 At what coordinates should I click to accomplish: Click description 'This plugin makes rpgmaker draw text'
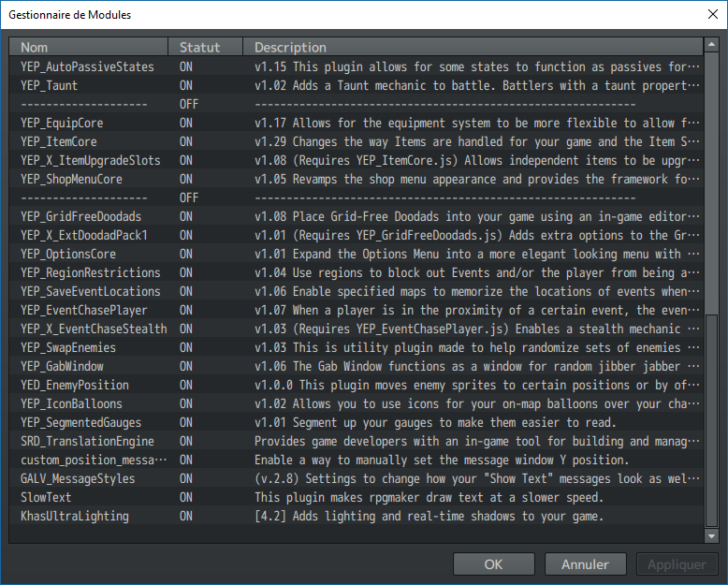429,497
